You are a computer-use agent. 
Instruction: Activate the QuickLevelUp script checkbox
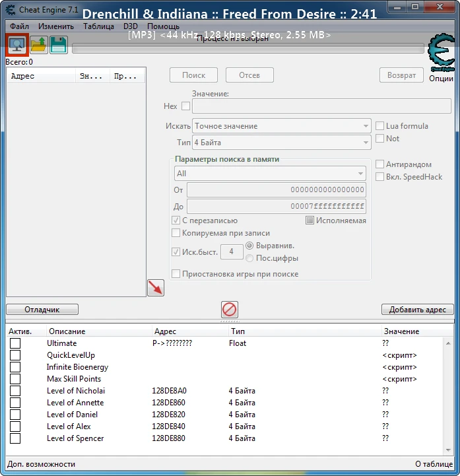pos(15,355)
